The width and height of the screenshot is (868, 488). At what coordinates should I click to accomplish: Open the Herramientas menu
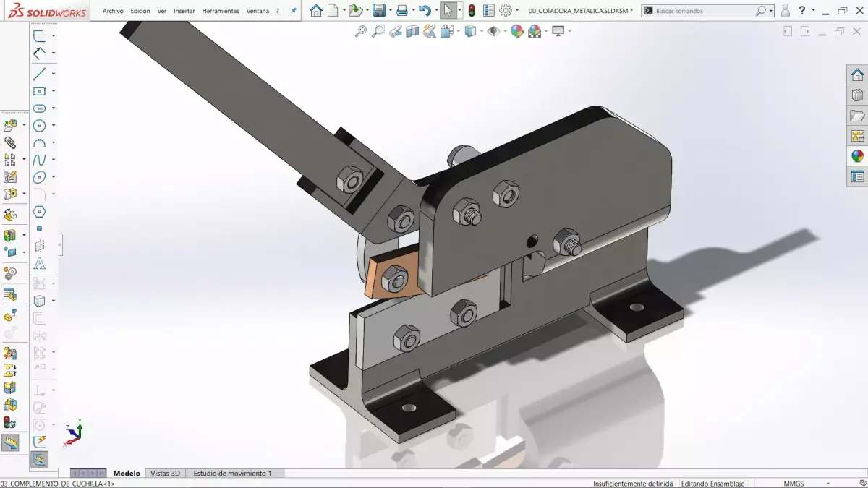point(221,11)
